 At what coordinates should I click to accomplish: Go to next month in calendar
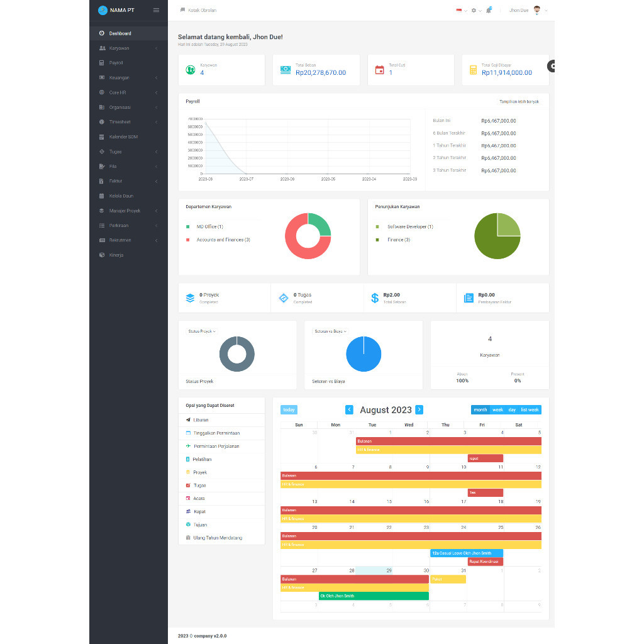tap(419, 409)
